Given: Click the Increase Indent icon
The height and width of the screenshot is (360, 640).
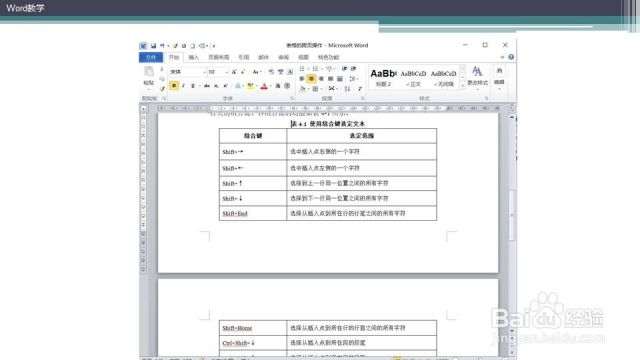Looking at the screenshot, I should click(x=353, y=69).
